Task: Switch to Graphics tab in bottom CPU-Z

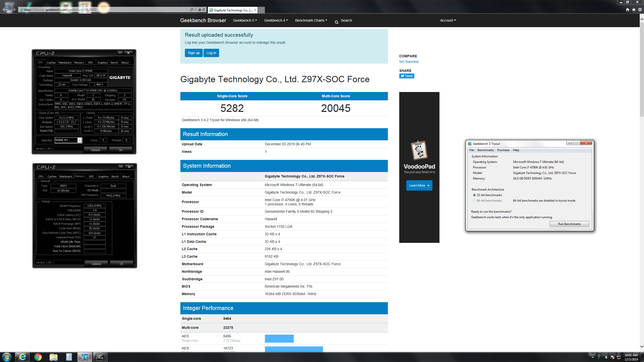Action: click(x=103, y=176)
